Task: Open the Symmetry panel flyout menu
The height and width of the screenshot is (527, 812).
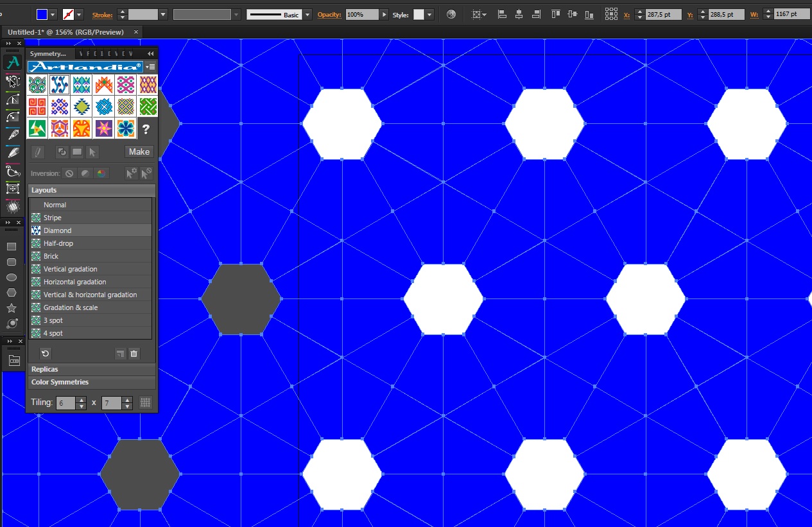Action: click(x=150, y=67)
